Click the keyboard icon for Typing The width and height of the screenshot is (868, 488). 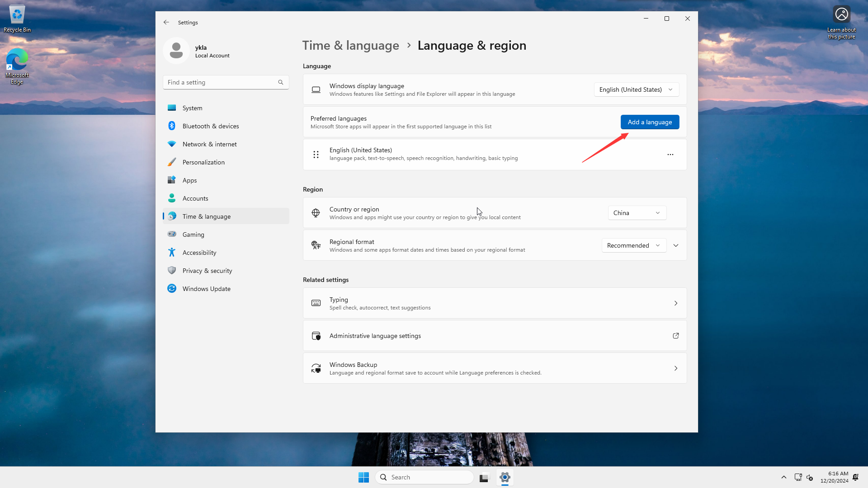316,303
